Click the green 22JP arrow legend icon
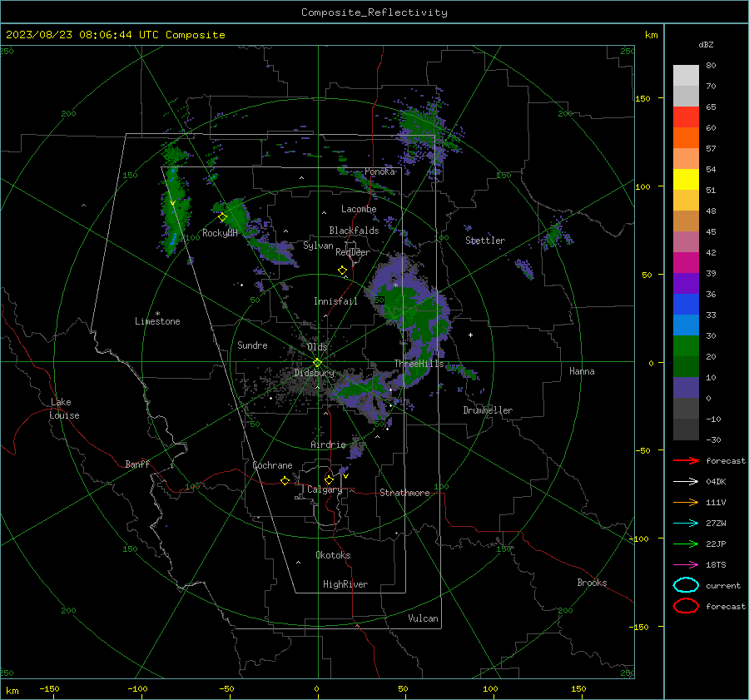This screenshot has width=749, height=700. [686, 544]
